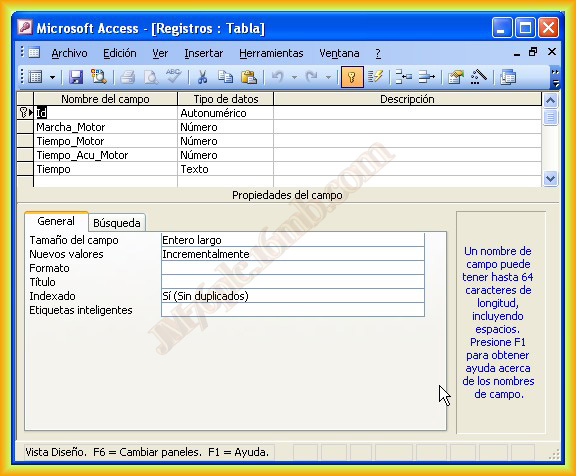The image size is (576, 476).
Task: Click the Save diskette icon in toolbar
Action: coord(76,77)
